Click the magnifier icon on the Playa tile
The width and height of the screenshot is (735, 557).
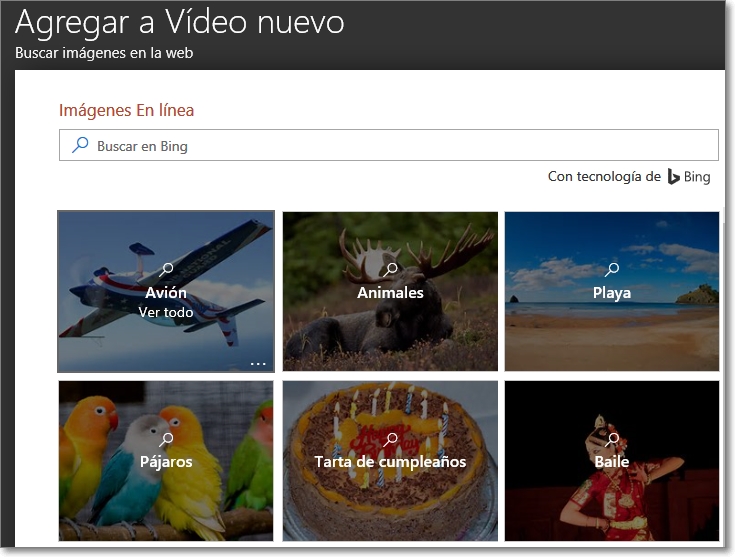612,269
